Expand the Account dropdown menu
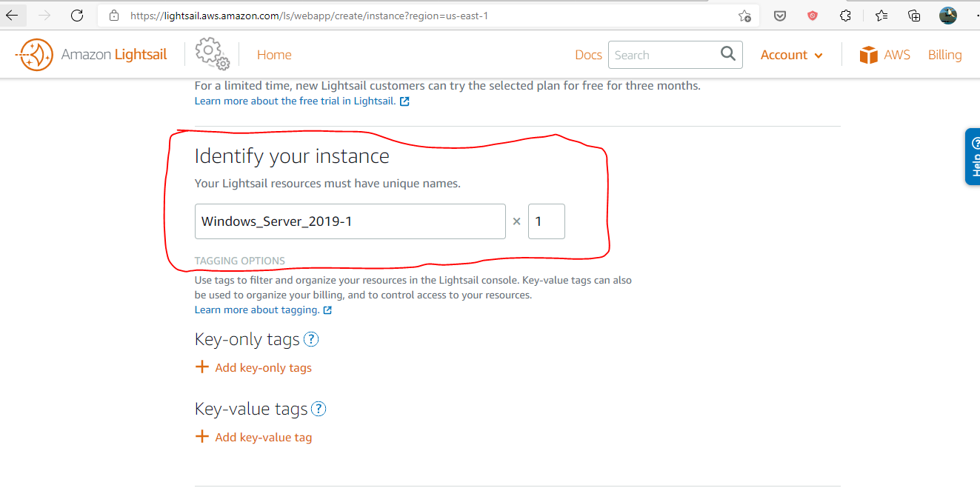The width and height of the screenshot is (980, 488). 791,55
